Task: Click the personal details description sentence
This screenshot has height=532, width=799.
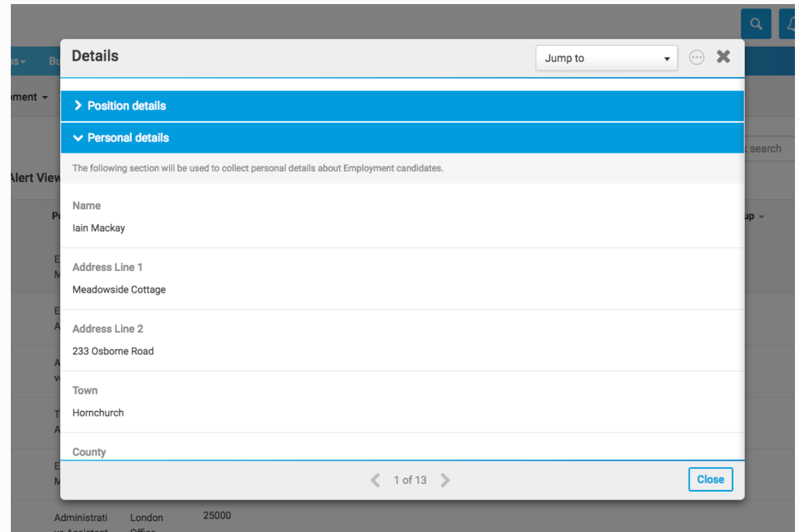Action: click(x=258, y=168)
